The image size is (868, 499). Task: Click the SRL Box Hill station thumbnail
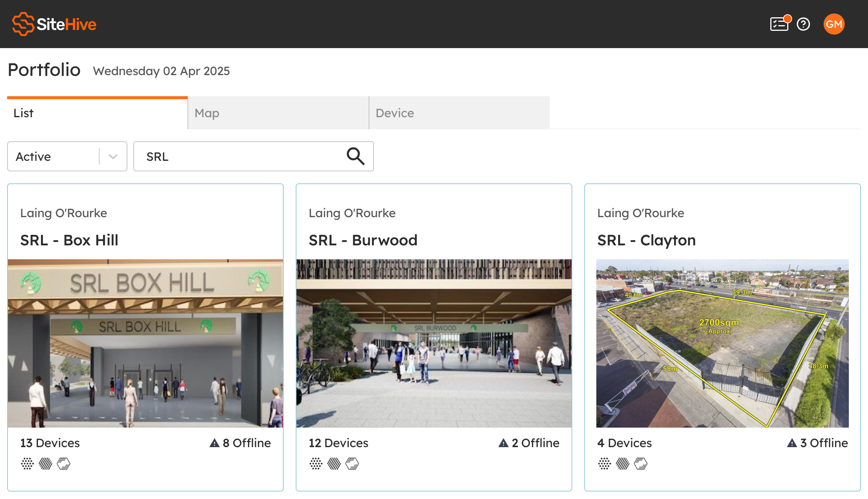[x=145, y=343]
